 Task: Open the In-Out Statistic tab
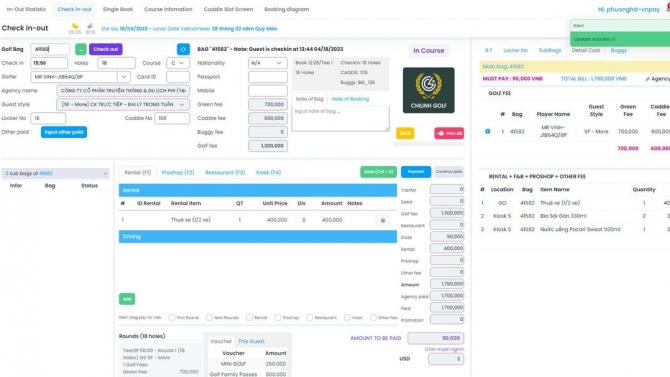click(x=26, y=9)
